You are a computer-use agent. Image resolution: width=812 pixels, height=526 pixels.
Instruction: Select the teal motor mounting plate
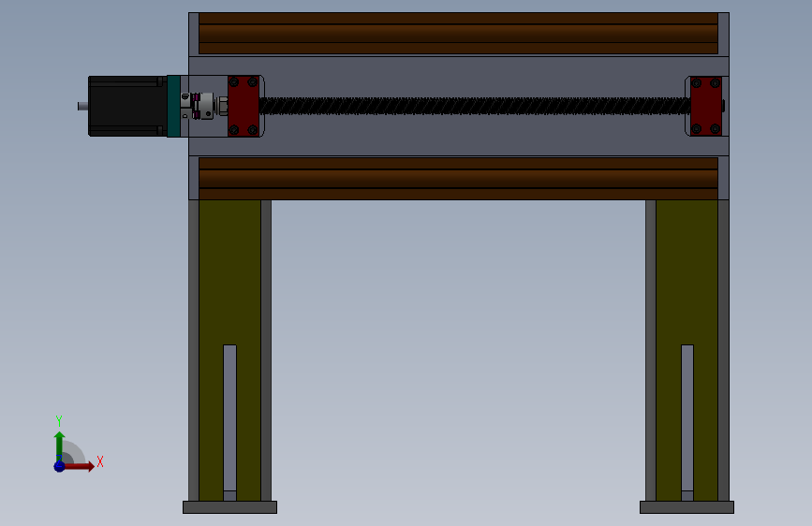tap(173, 106)
